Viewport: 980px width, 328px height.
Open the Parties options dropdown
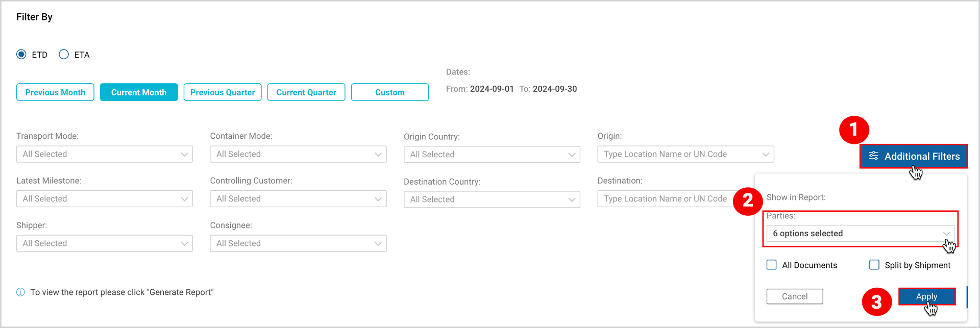(x=861, y=234)
